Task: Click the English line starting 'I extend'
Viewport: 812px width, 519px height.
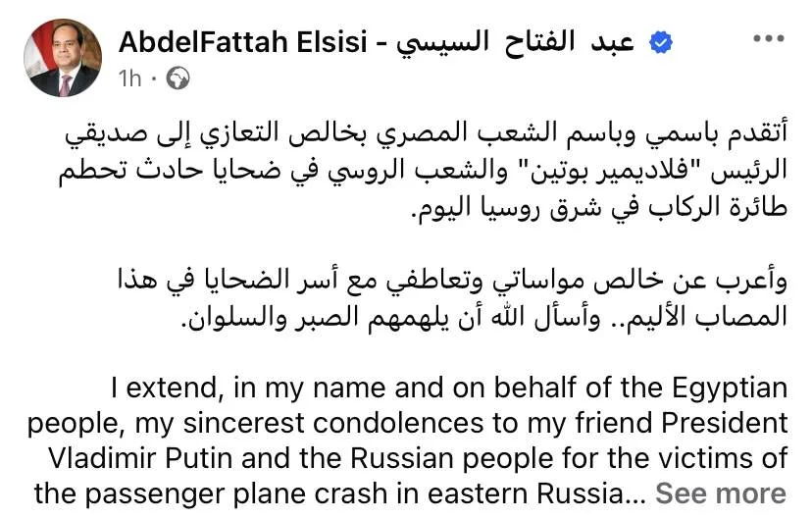Action: (x=449, y=388)
